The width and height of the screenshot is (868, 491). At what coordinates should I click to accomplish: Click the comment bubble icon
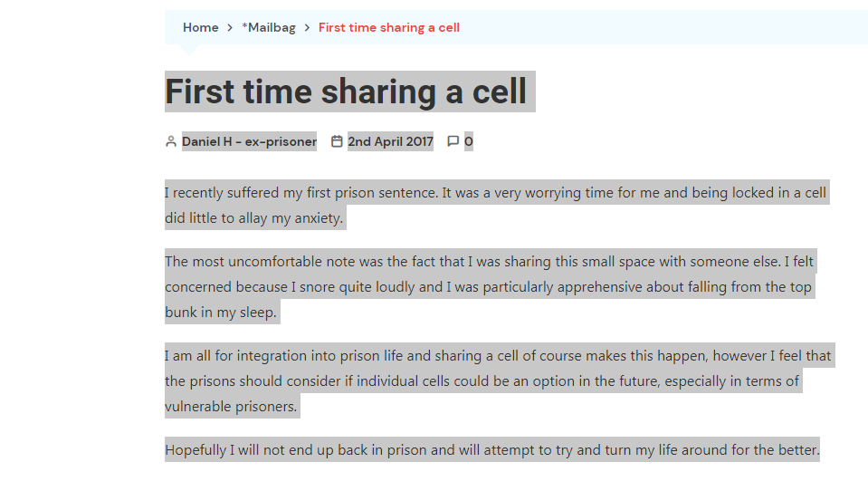[x=453, y=141]
